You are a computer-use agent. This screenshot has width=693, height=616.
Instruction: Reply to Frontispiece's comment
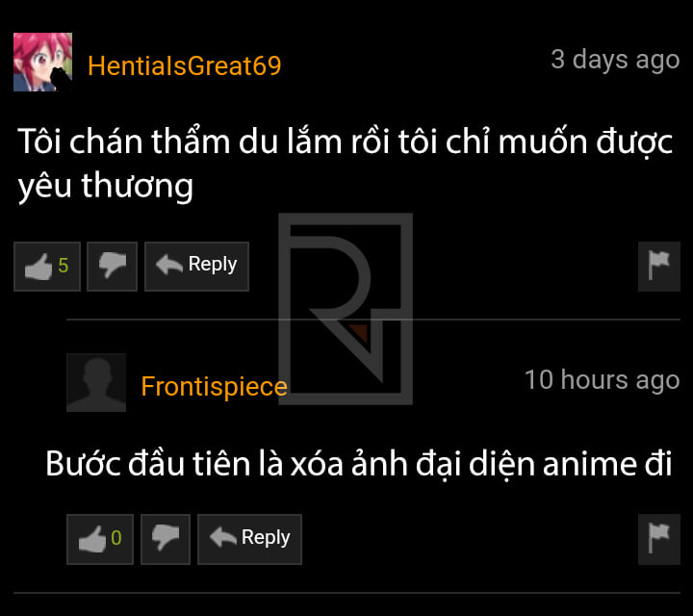click(x=249, y=539)
